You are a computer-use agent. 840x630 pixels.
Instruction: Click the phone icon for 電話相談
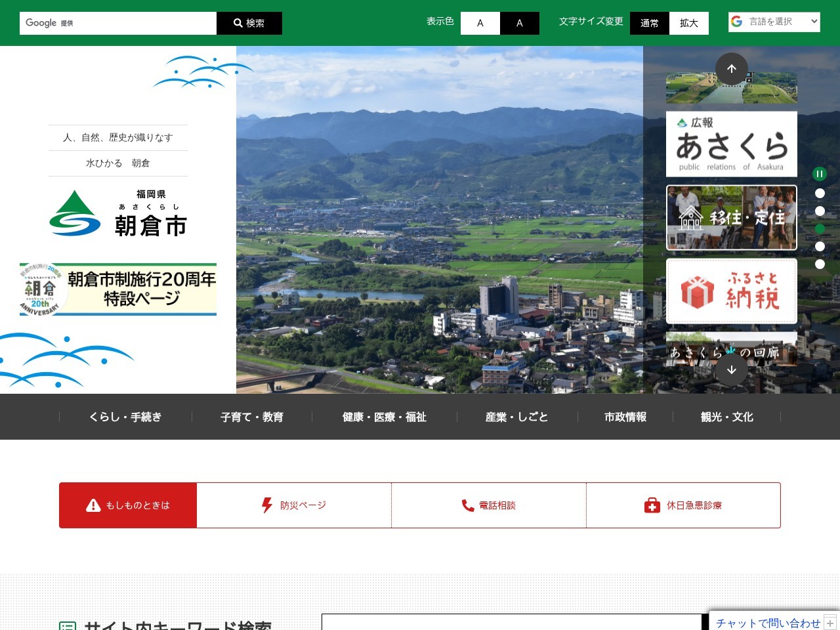pyautogui.click(x=467, y=505)
